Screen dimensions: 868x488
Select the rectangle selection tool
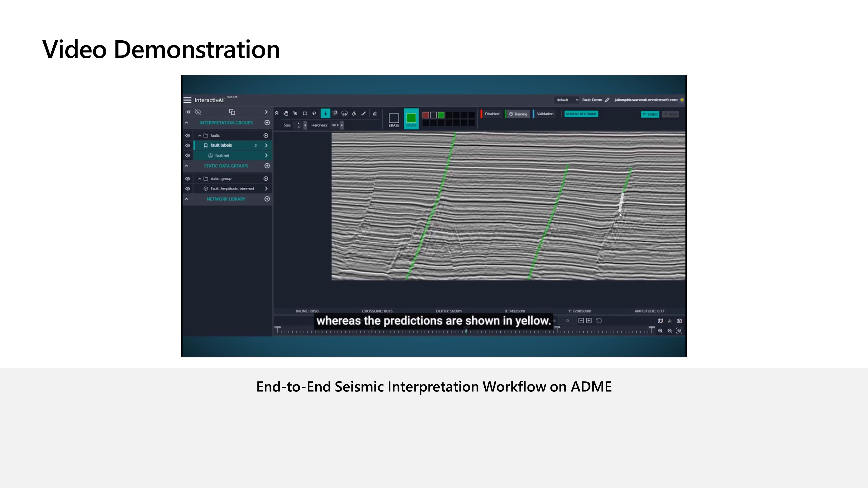pyautogui.click(x=305, y=113)
